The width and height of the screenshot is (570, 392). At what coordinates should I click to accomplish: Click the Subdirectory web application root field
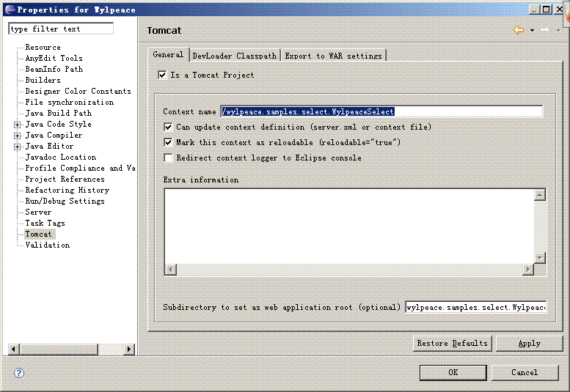[x=476, y=308]
